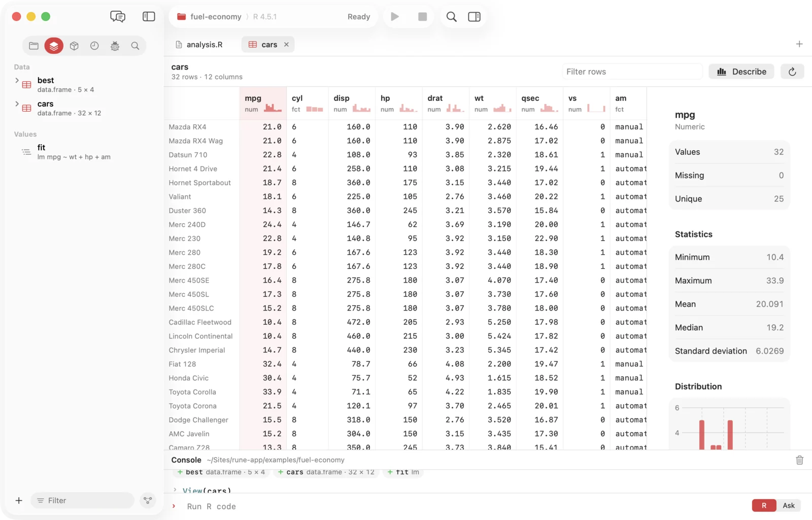Image resolution: width=812 pixels, height=520 pixels.
Task: Clear the console with trash icon
Action: click(x=799, y=460)
